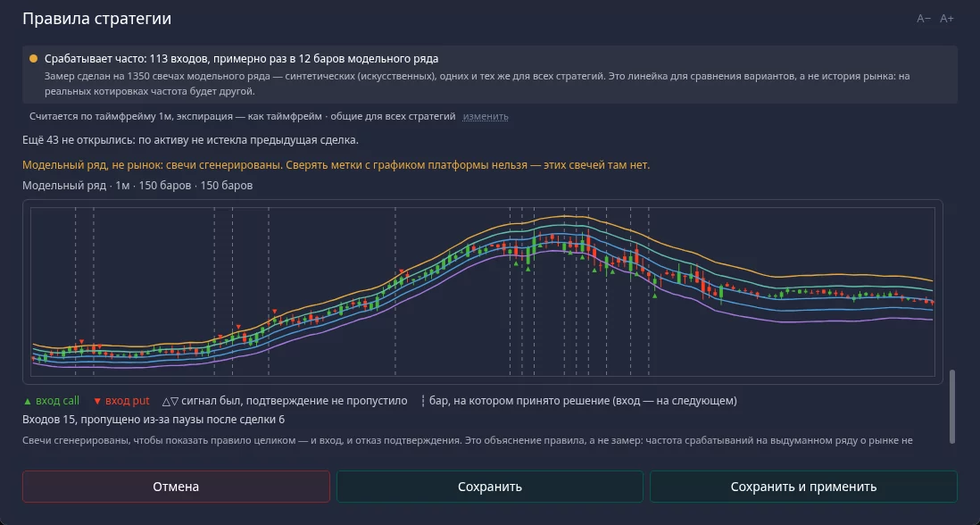This screenshot has width=980, height=525.
Task: Click the orange status dot beside "Срабатывает часто"
Action: pyautogui.click(x=33, y=59)
